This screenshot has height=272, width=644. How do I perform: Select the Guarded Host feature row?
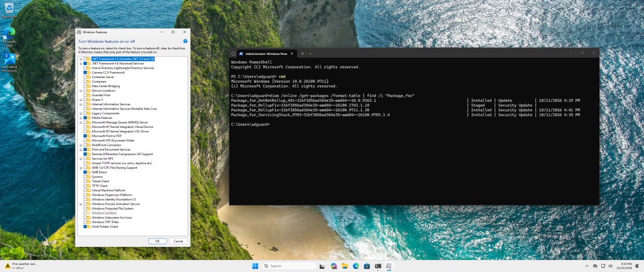[x=101, y=95]
